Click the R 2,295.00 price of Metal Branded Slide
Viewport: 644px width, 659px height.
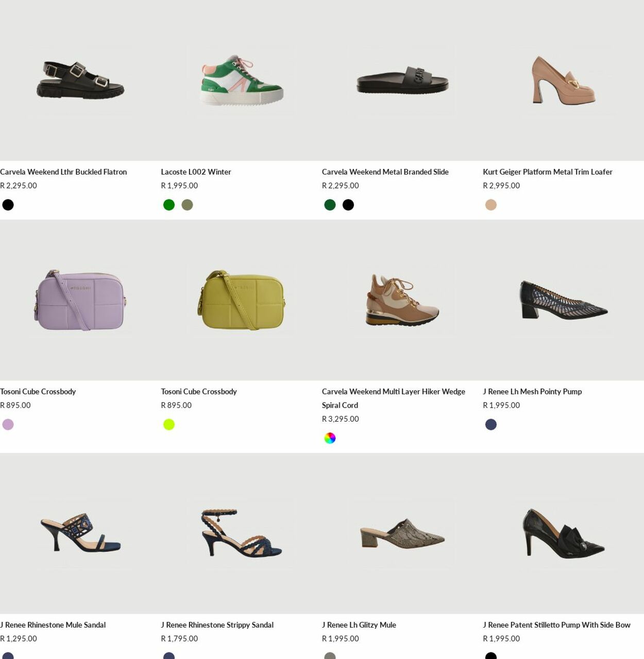click(x=341, y=186)
